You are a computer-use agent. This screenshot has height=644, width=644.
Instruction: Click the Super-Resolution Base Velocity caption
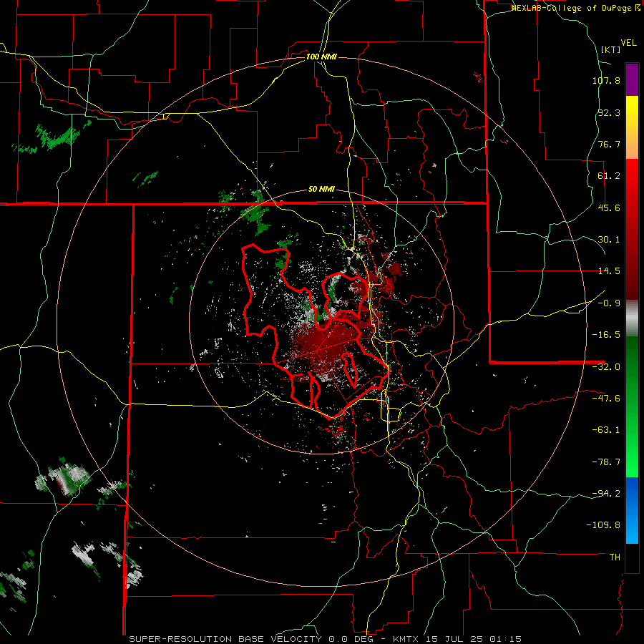[326, 639]
